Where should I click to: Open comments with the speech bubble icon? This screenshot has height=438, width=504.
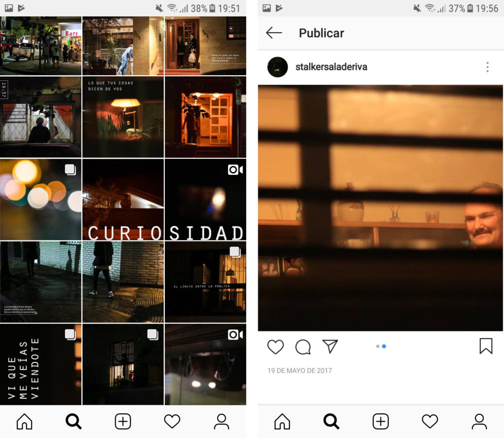click(x=303, y=347)
